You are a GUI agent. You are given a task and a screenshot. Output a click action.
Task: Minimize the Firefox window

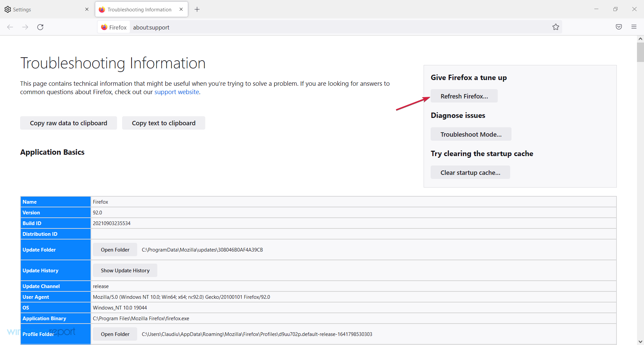point(596,9)
